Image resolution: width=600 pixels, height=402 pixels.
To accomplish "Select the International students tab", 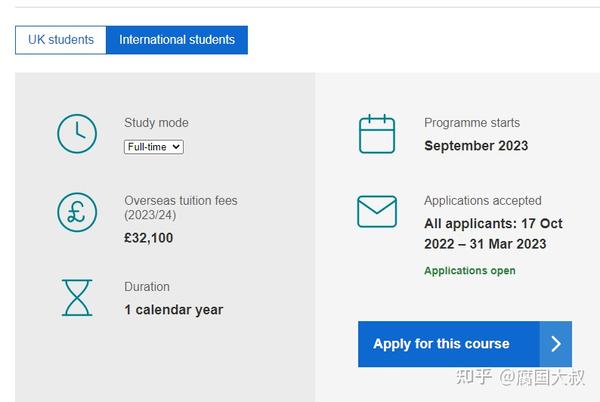I will 177,40.
